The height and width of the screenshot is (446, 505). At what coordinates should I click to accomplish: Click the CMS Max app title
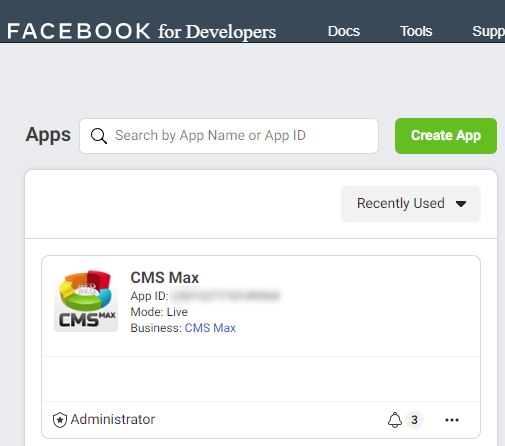tap(165, 278)
